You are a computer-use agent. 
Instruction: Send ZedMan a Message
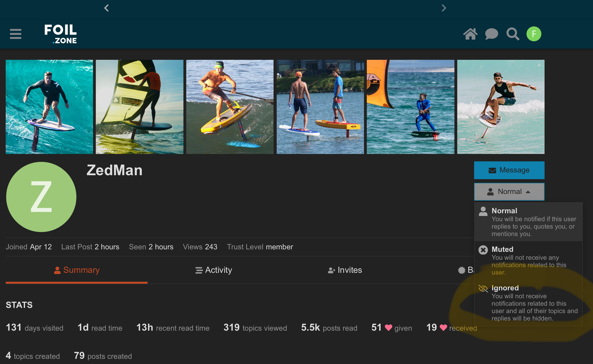pos(509,170)
